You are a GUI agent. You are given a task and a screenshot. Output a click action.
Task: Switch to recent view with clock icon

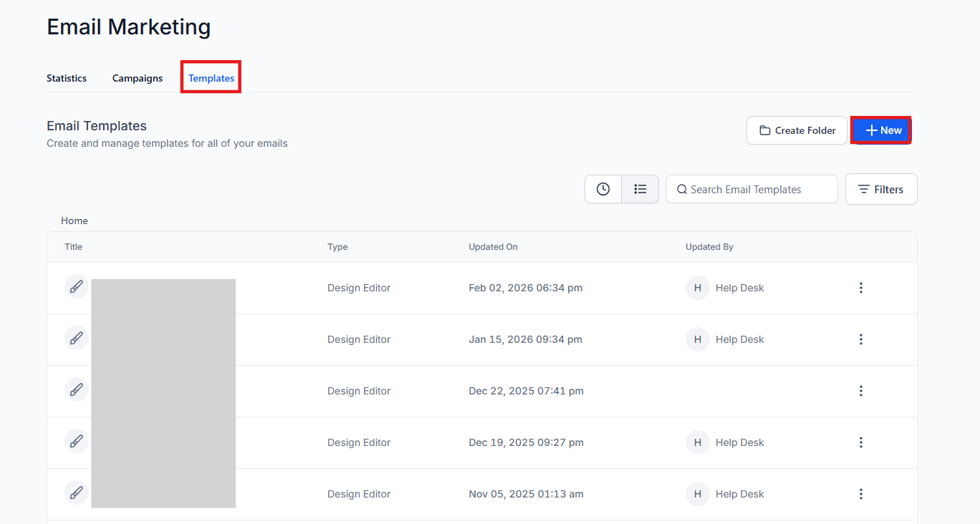pos(603,189)
